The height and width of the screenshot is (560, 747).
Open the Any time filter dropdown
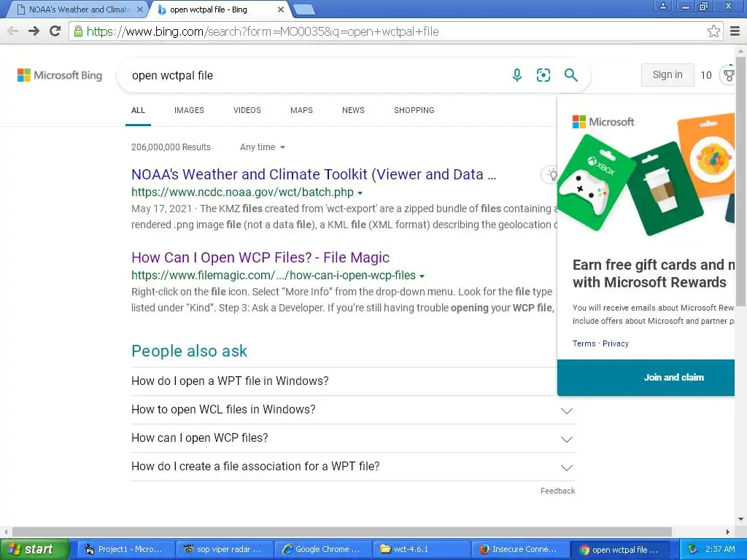(263, 147)
